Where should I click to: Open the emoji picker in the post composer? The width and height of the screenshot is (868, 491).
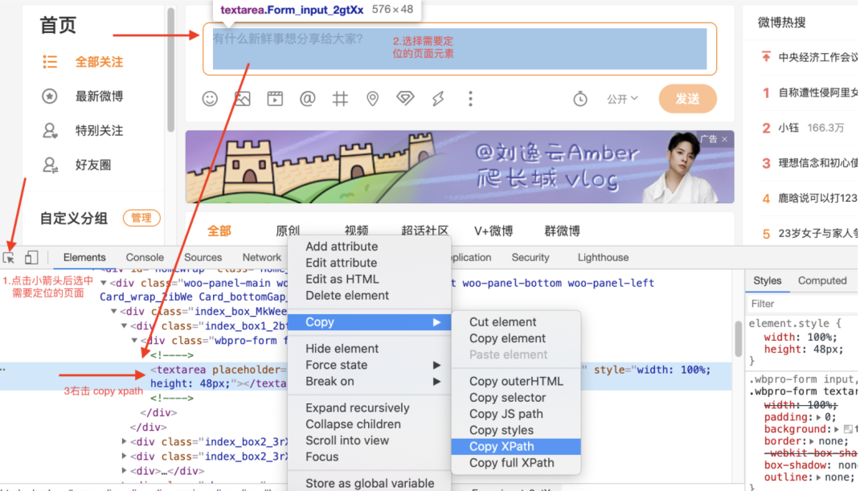pyautogui.click(x=210, y=99)
